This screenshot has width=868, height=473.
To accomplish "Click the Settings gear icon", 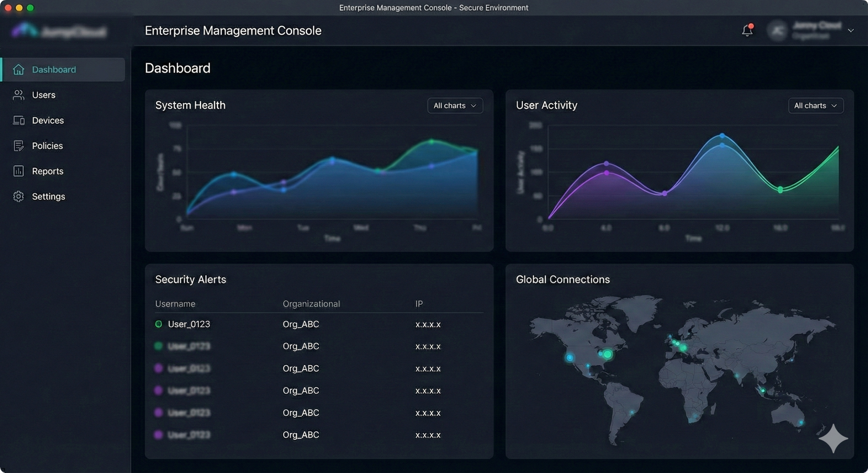I will (x=18, y=197).
